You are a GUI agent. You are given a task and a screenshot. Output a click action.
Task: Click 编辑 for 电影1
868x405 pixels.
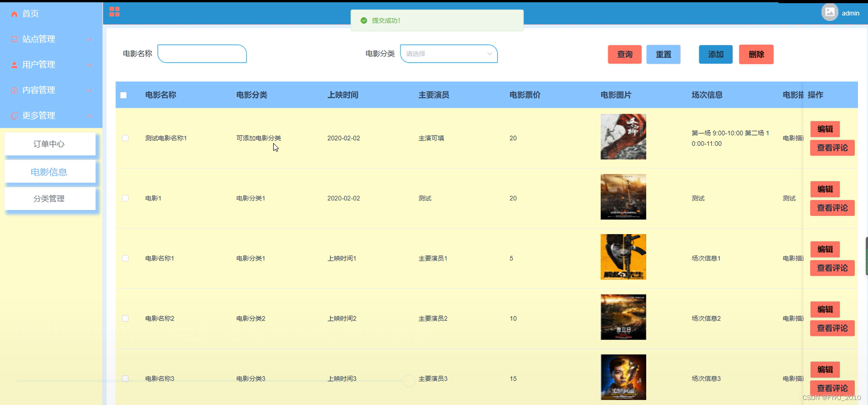click(x=825, y=189)
